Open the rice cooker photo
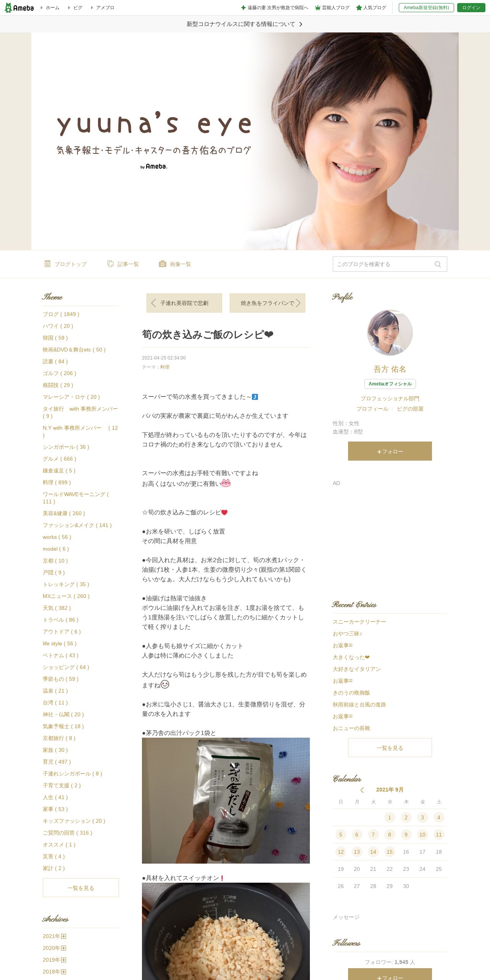Image resolution: width=490 pixels, height=980 pixels. coord(226,931)
